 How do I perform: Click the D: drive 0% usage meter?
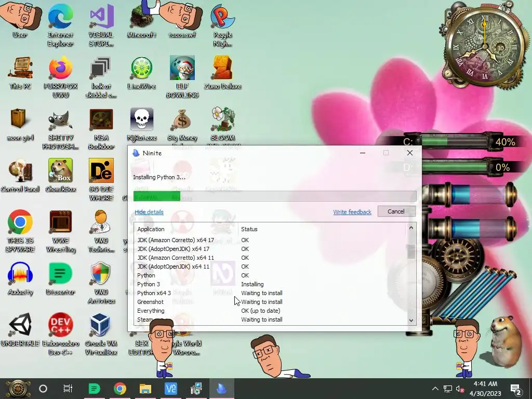point(461,167)
